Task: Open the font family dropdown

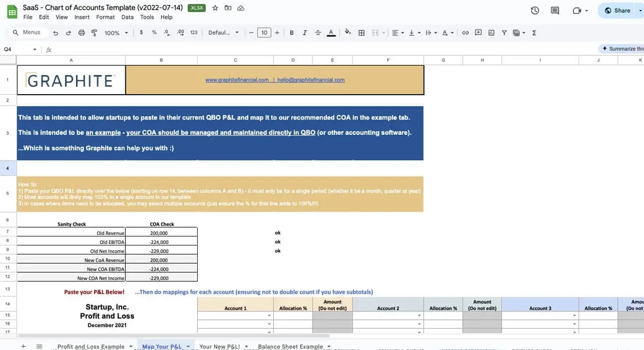Action: point(223,33)
